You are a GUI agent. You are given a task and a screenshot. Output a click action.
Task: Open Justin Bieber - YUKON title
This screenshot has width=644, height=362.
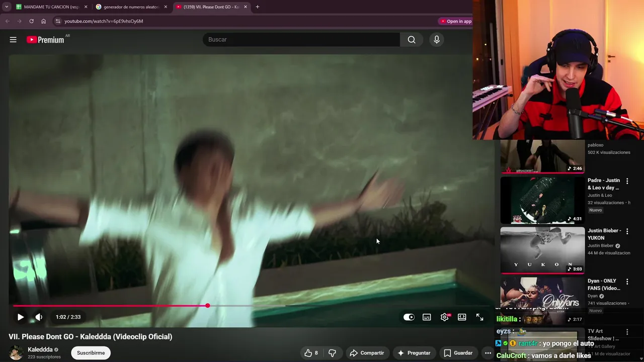coord(604,234)
